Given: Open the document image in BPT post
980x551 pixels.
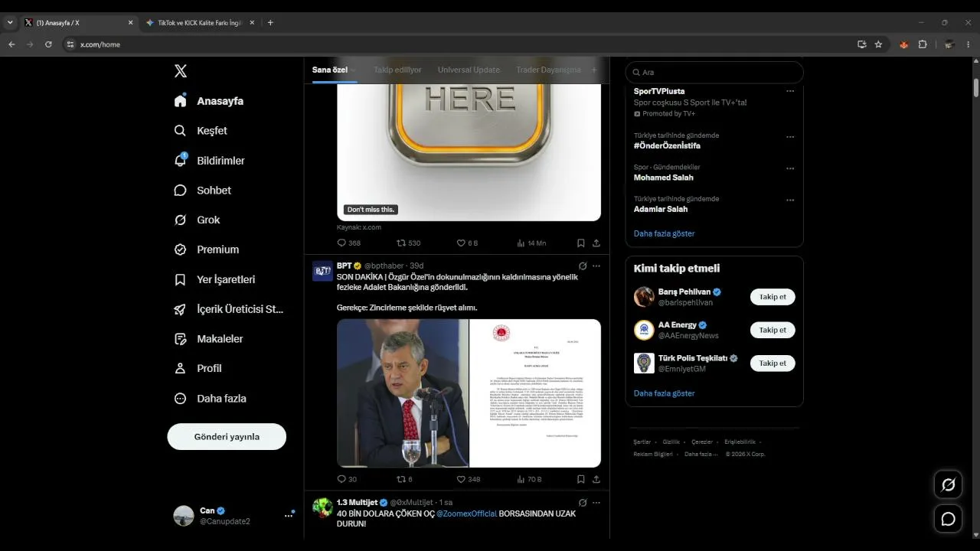Looking at the screenshot, I should point(535,393).
